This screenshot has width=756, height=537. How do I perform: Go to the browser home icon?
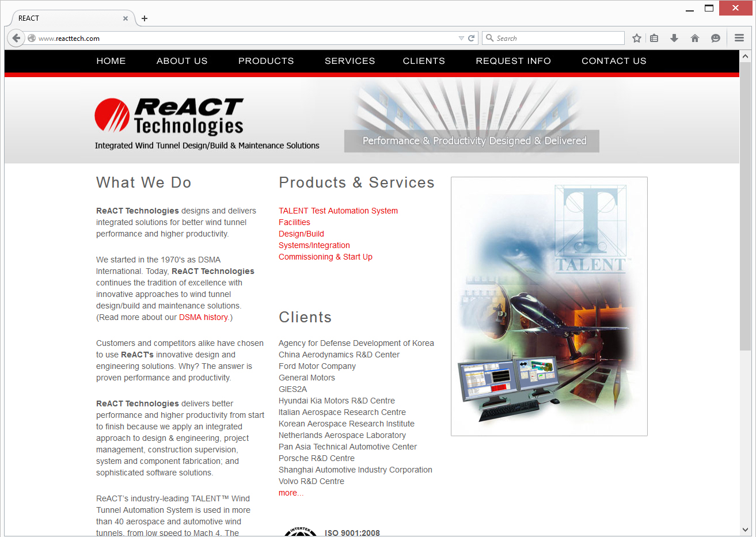pyautogui.click(x=694, y=38)
